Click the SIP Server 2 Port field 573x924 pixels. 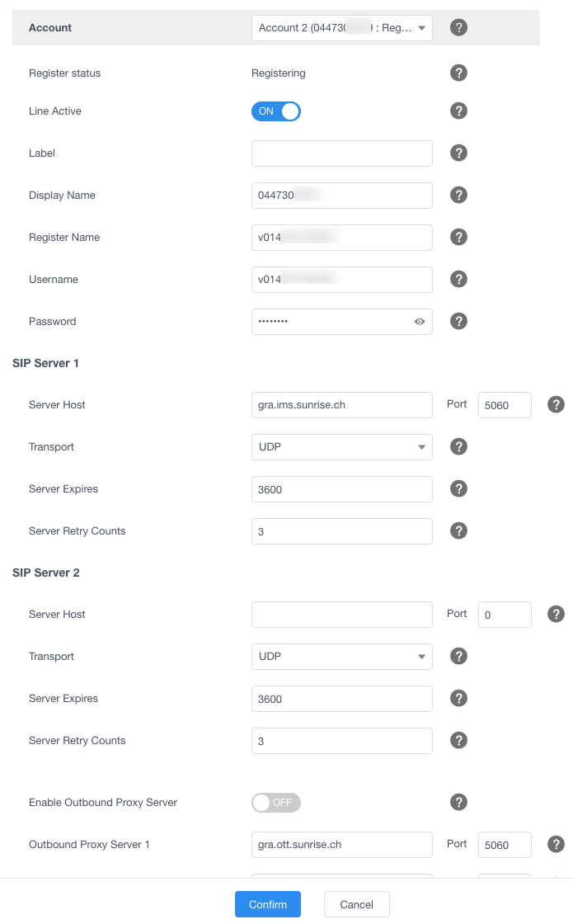click(x=505, y=615)
